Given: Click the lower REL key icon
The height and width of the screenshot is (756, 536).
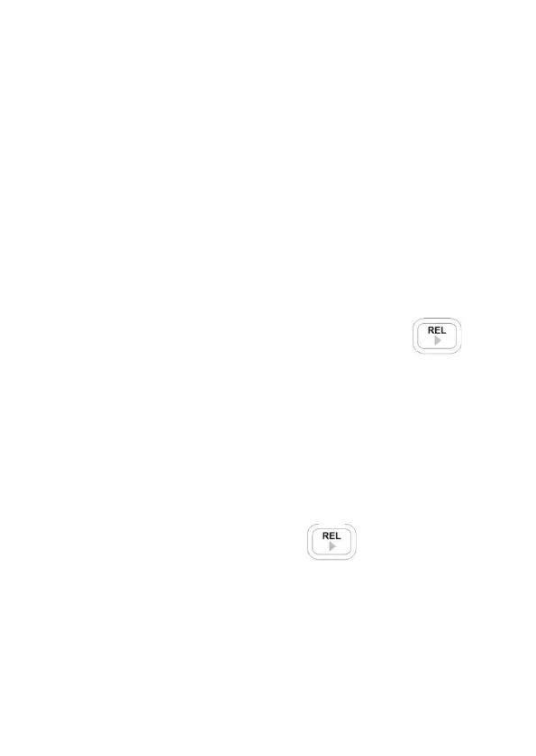Looking at the screenshot, I should pos(332,542).
